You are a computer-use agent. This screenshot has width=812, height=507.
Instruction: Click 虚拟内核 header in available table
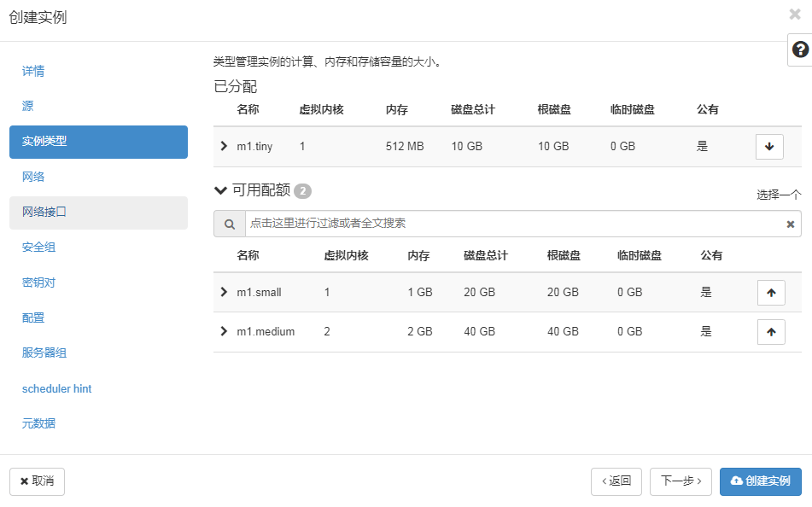(346, 255)
